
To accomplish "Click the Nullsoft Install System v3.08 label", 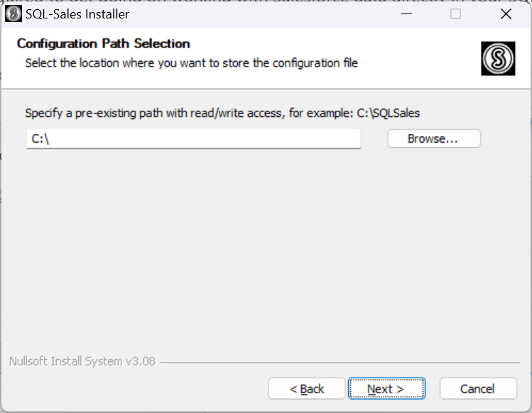I will (x=82, y=361).
